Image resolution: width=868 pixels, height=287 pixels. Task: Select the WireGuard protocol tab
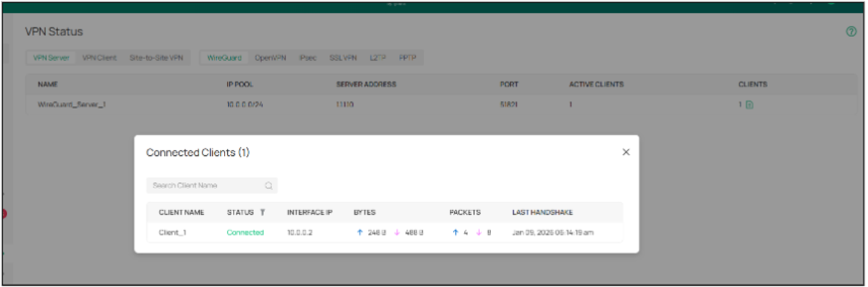(224, 58)
